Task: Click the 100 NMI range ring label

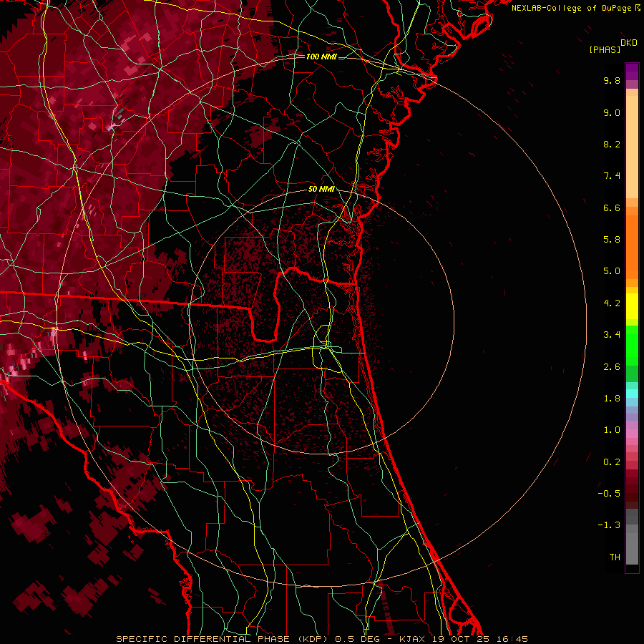Action: coord(321,57)
